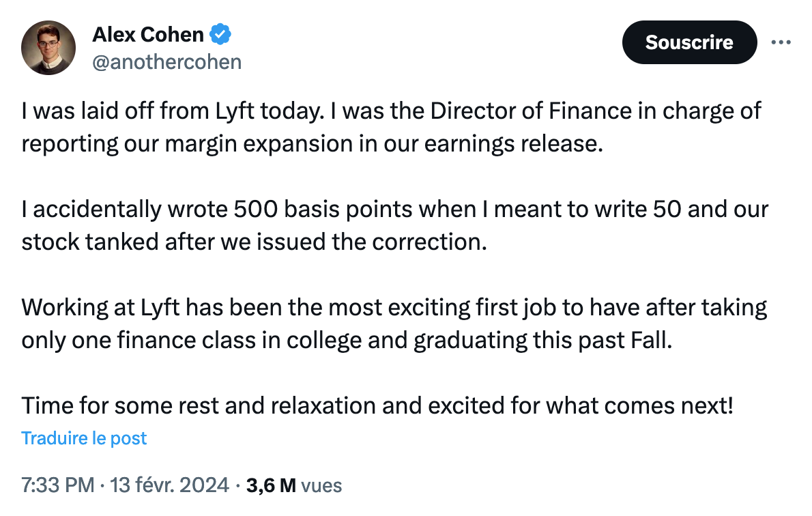Viewport: 812px width, 516px height.
Task: Click the Souscrire button
Action: (689, 42)
